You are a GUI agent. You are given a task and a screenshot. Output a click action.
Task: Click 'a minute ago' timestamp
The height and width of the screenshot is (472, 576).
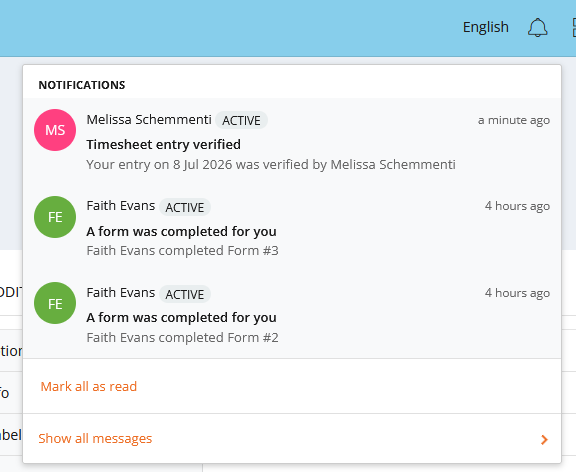tap(514, 120)
